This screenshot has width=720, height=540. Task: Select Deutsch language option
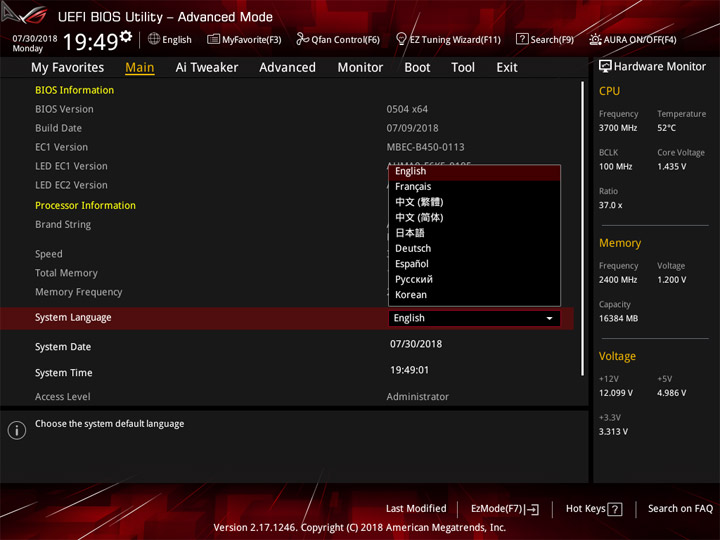474,248
